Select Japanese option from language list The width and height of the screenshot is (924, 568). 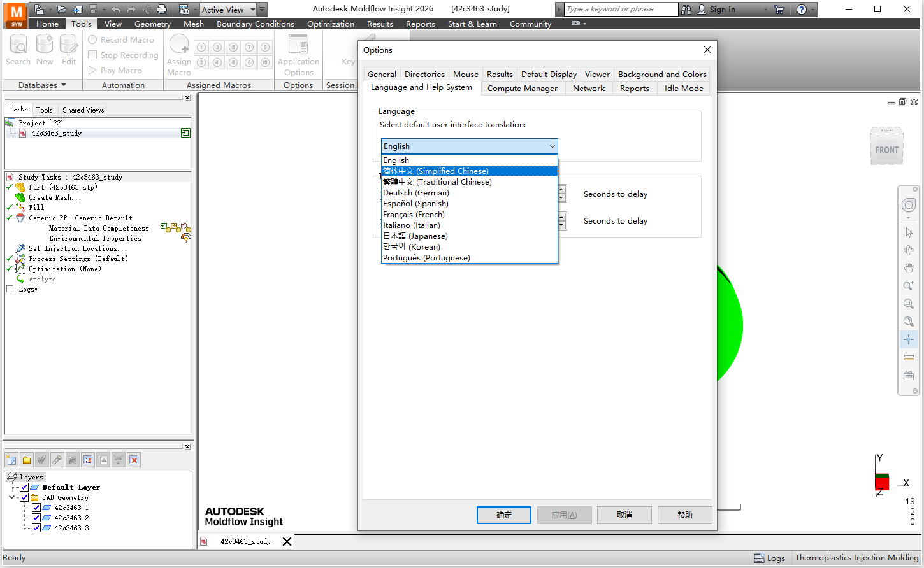coord(470,236)
